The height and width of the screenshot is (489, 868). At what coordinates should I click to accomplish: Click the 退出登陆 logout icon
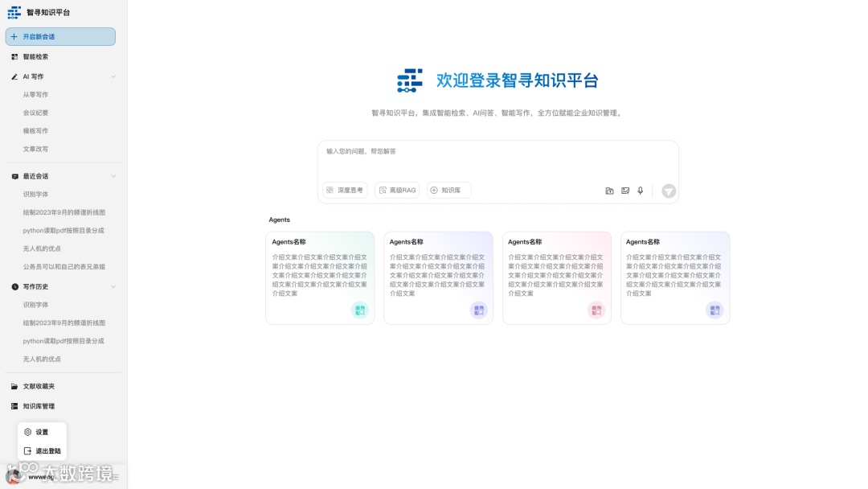pos(27,450)
